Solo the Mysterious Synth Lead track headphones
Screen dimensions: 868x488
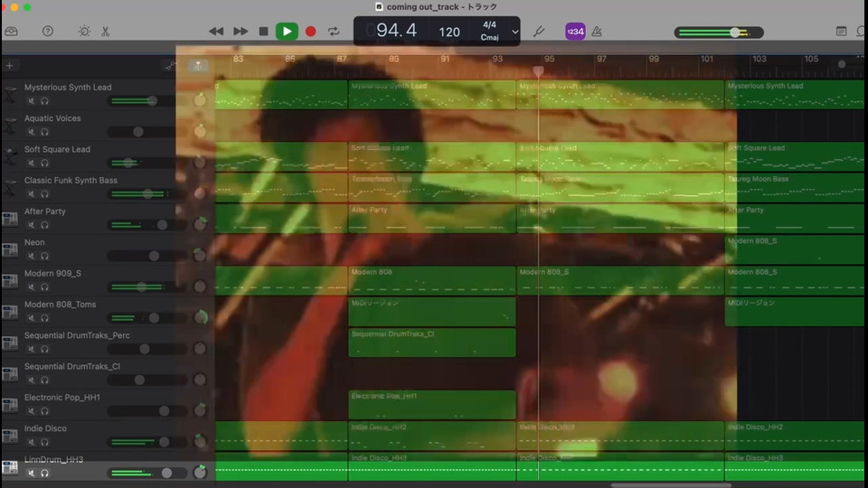[x=45, y=101]
